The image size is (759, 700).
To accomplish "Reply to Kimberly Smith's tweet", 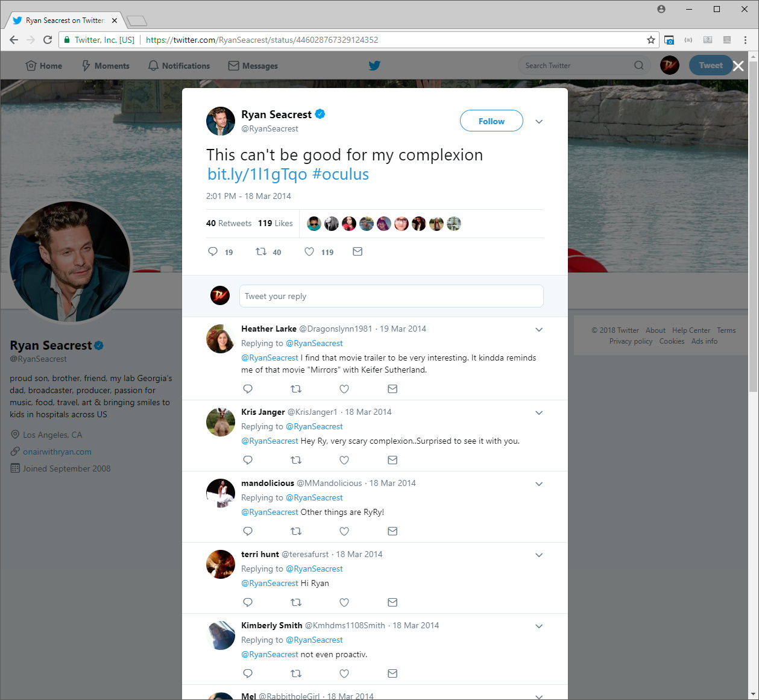I will click(x=248, y=673).
